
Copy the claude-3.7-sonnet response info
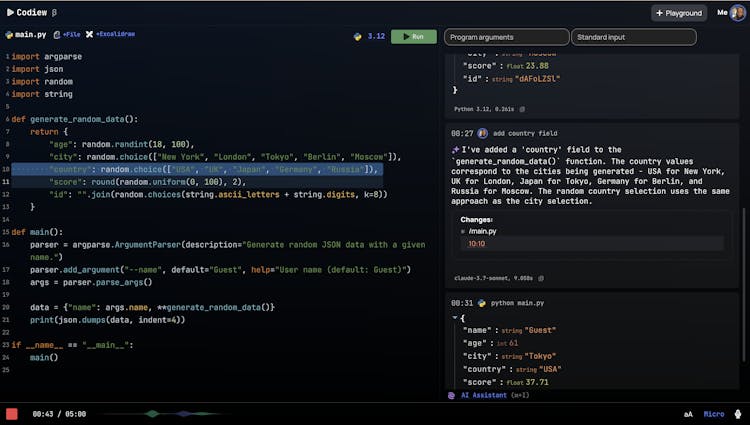(541, 278)
